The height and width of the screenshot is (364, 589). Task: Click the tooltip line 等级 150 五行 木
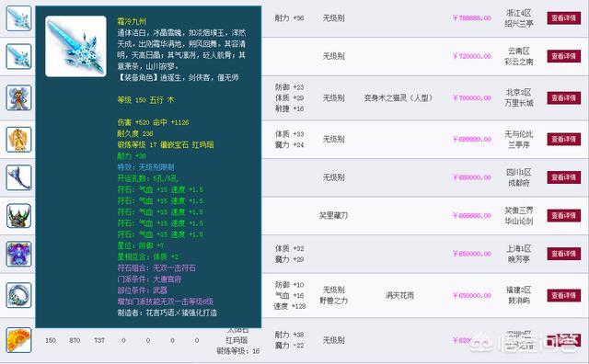click(x=145, y=100)
